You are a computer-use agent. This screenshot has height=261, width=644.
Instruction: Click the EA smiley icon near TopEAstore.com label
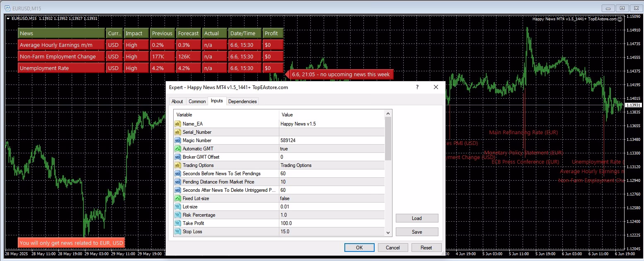pos(620,19)
